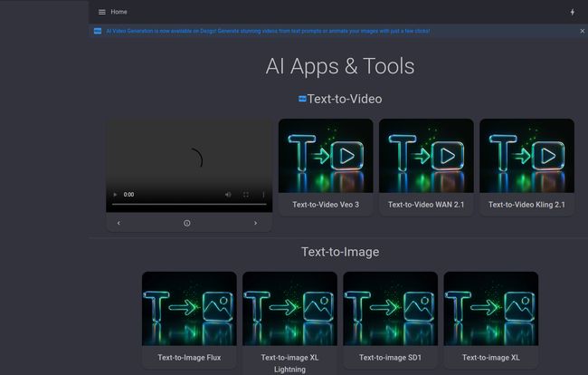588x375 pixels.
Task: Click the video progress bar
Action: click(189, 204)
